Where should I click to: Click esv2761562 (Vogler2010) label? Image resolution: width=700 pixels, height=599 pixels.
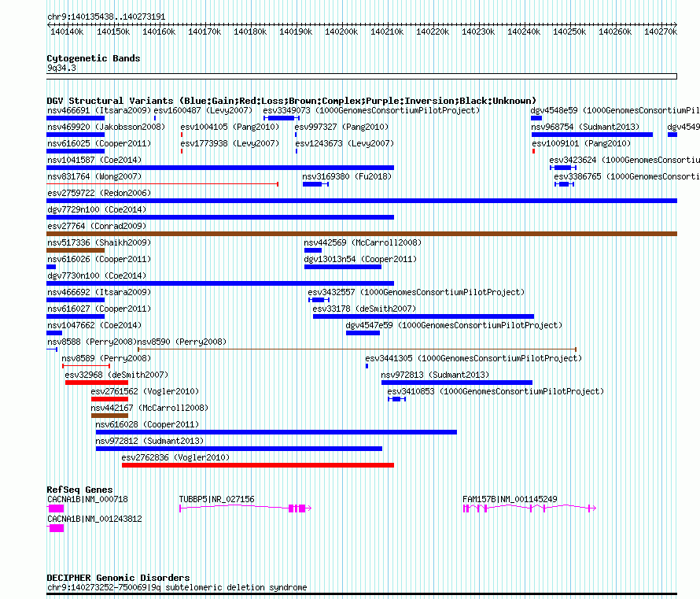point(145,391)
